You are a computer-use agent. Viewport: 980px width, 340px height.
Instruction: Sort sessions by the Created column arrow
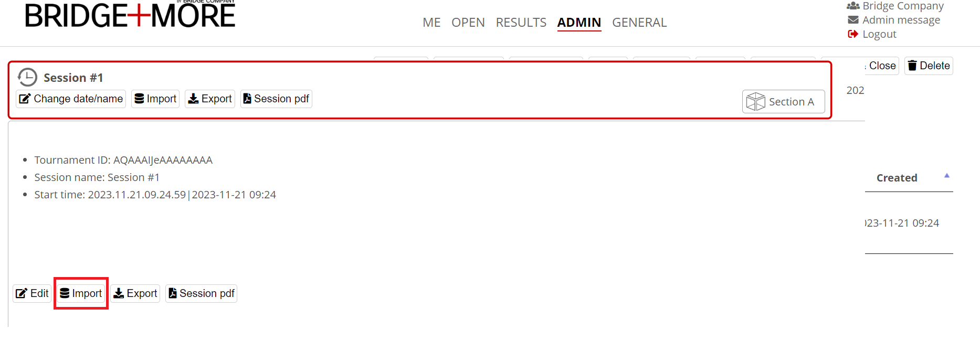pyautogui.click(x=947, y=175)
